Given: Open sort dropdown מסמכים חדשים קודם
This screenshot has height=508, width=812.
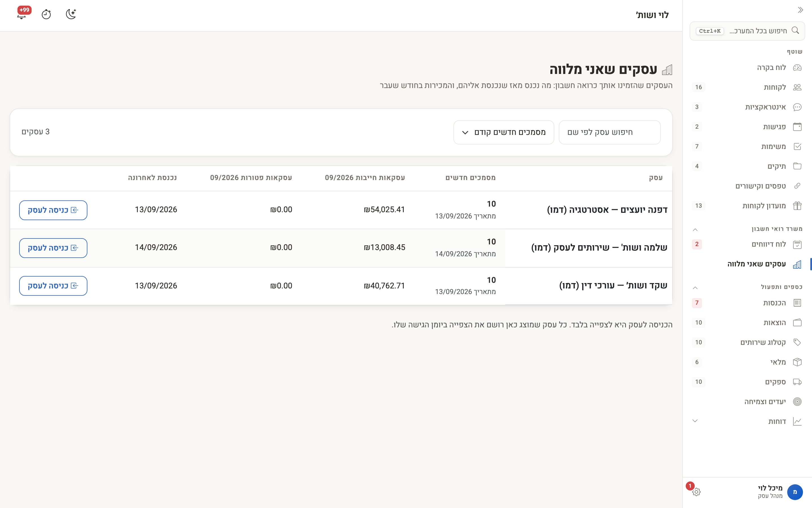Looking at the screenshot, I should pyautogui.click(x=504, y=132).
